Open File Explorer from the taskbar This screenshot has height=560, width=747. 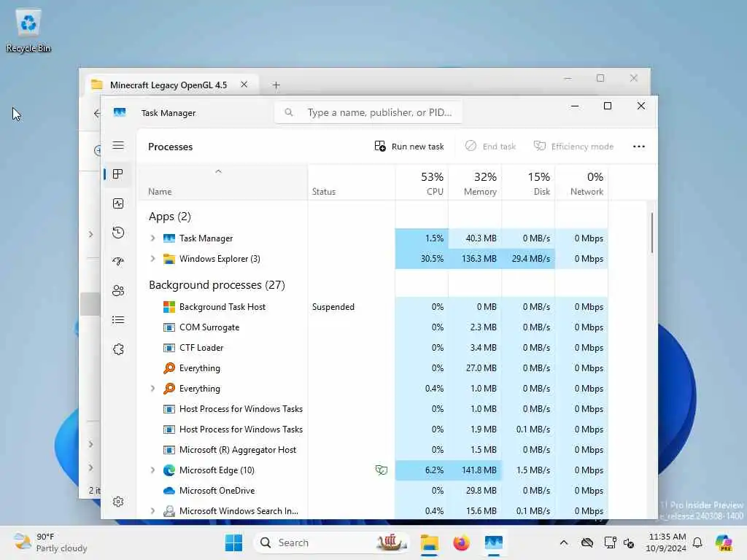(429, 542)
